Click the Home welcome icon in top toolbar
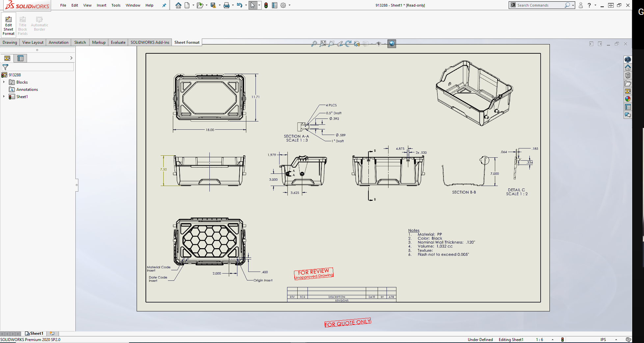The height and width of the screenshot is (343, 644). (x=178, y=5)
